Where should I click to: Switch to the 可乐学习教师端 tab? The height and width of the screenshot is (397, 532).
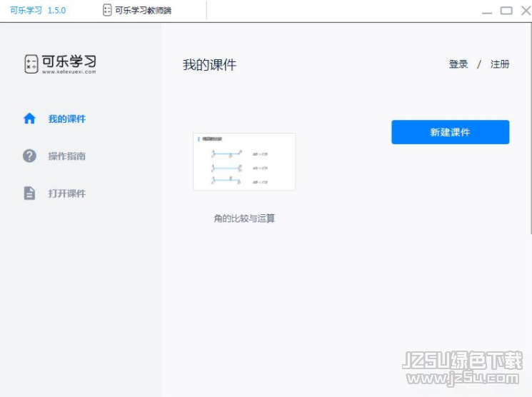(137, 10)
